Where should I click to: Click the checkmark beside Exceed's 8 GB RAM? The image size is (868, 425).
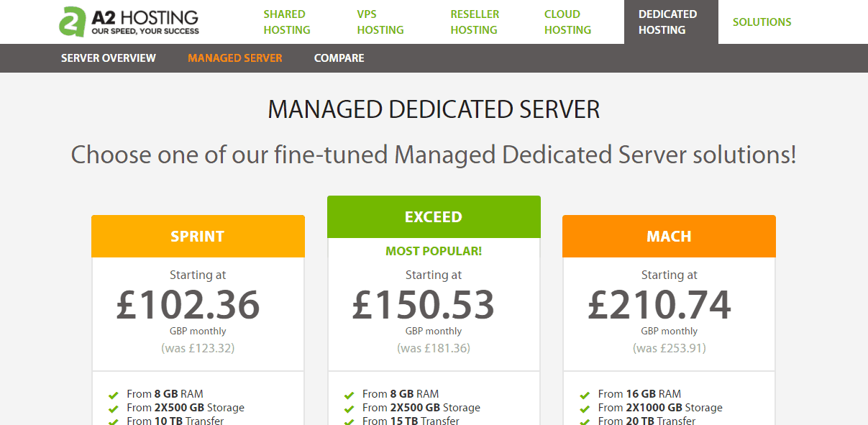click(x=349, y=396)
